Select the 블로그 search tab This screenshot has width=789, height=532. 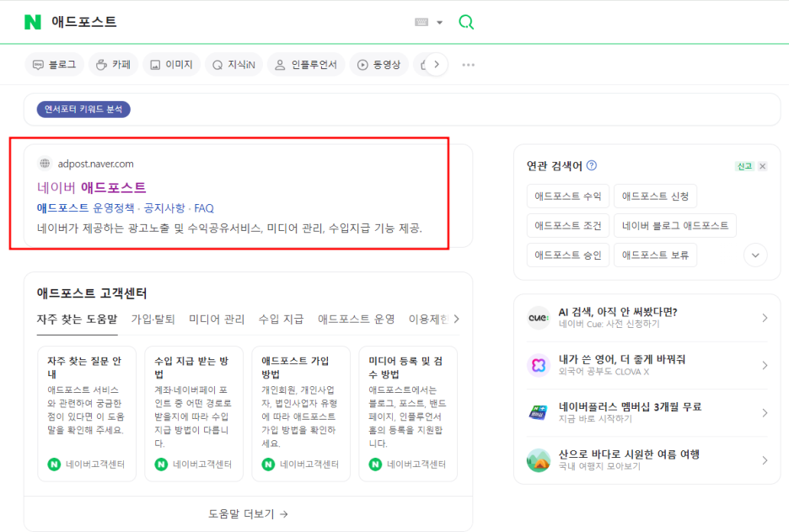[54, 65]
